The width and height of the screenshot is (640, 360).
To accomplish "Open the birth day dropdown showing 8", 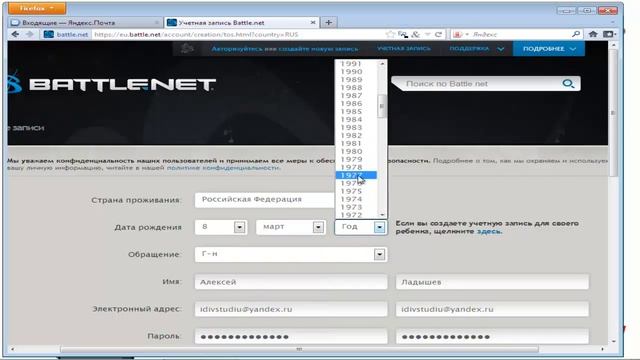I will pyautogui.click(x=220, y=227).
